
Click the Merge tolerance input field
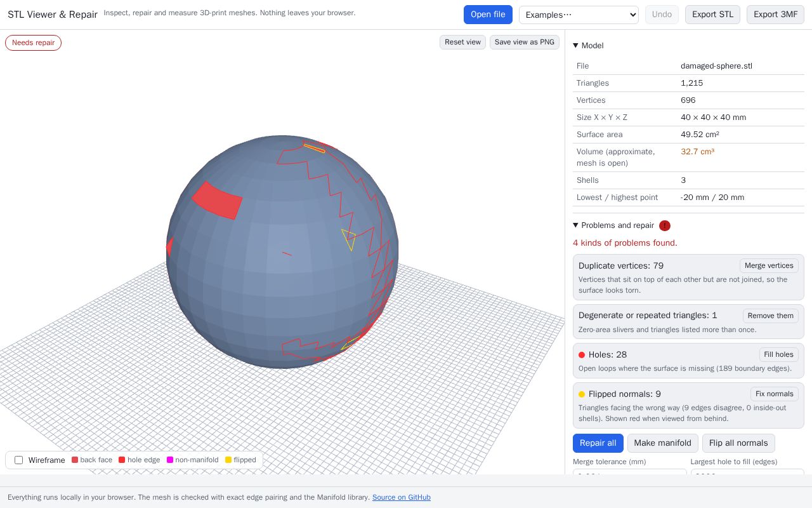(x=629, y=472)
